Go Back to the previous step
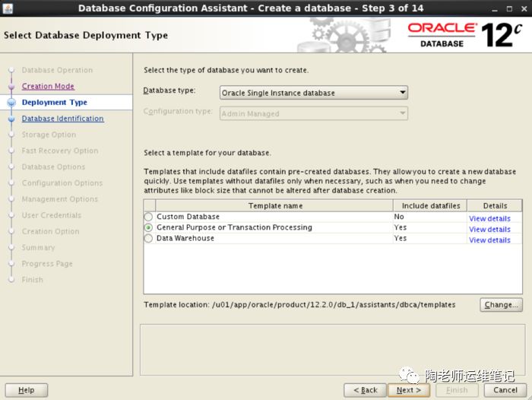This screenshot has height=400, width=532. click(365, 390)
